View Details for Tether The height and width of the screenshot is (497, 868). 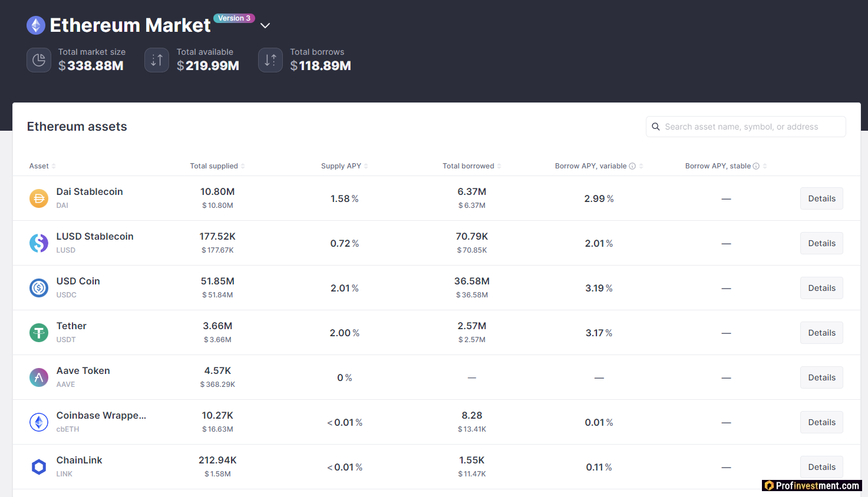pos(821,333)
